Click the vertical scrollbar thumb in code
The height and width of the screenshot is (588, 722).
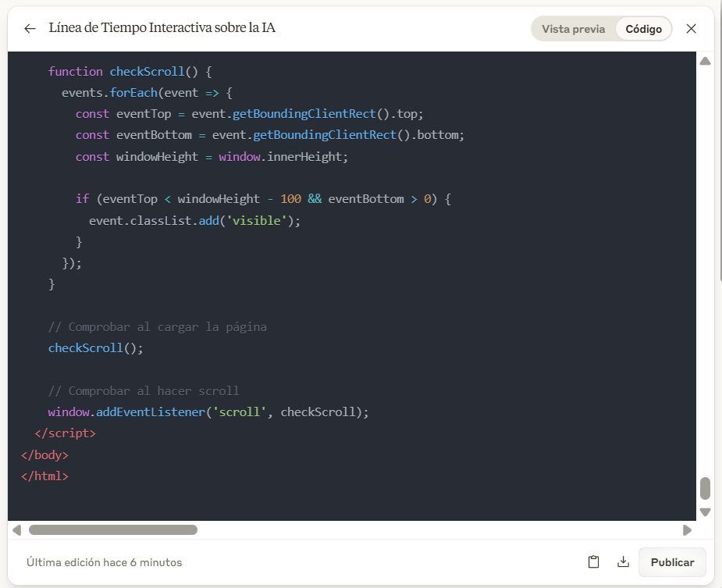pos(705,489)
